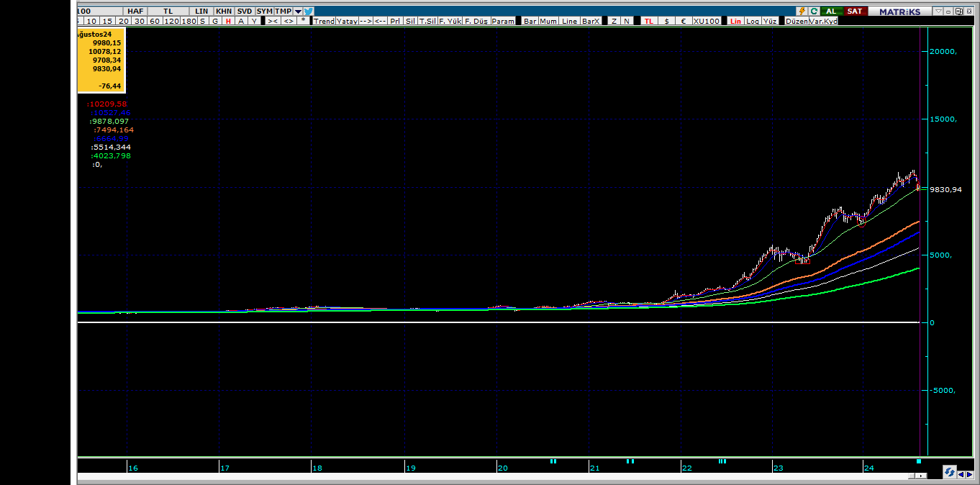Viewport: 980px width, 485px height.
Task: Click the window detach icon in title bar
Action: [x=959, y=12]
